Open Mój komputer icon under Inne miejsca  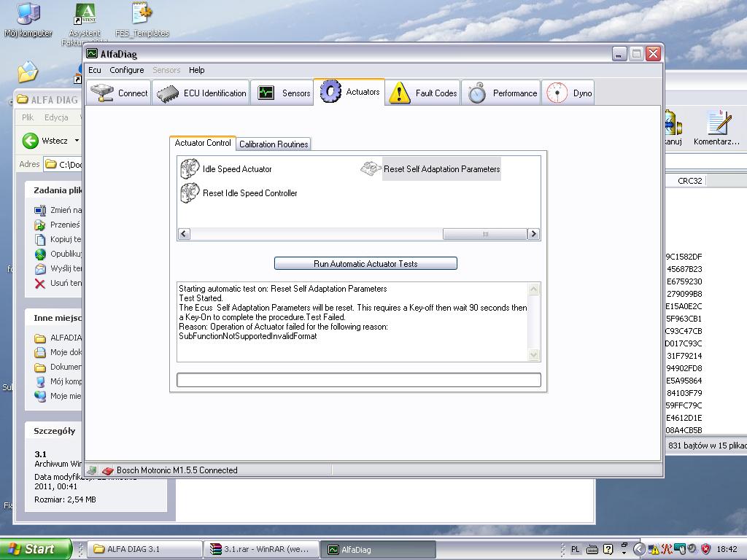(40, 381)
